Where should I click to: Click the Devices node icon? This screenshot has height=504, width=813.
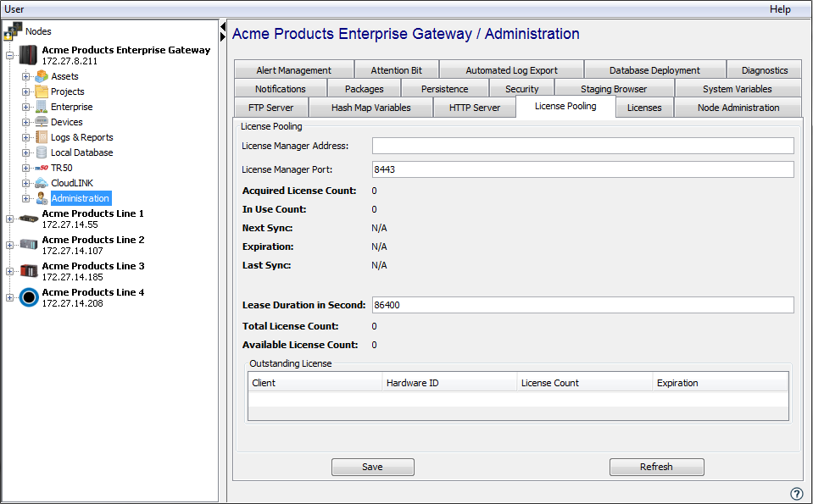(x=42, y=122)
